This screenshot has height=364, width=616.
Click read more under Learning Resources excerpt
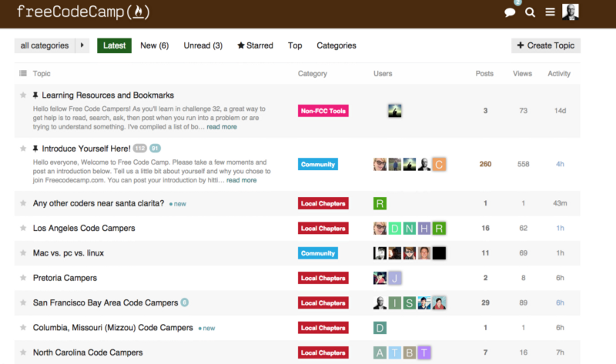coord(222,127)
